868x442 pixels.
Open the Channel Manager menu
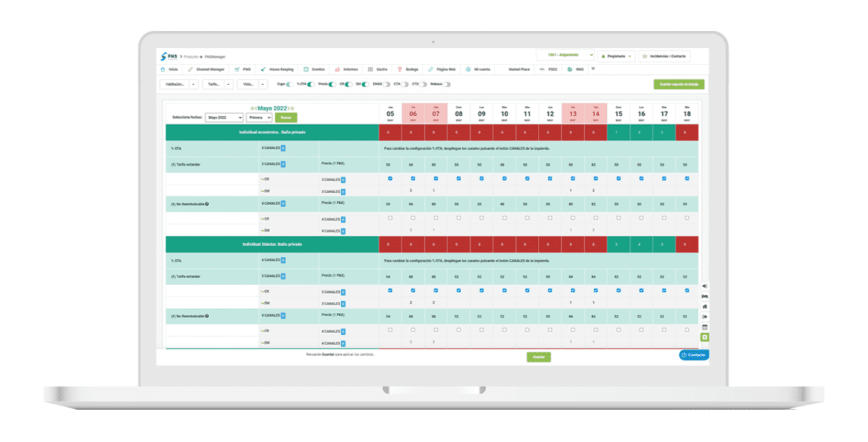[207, 69]
